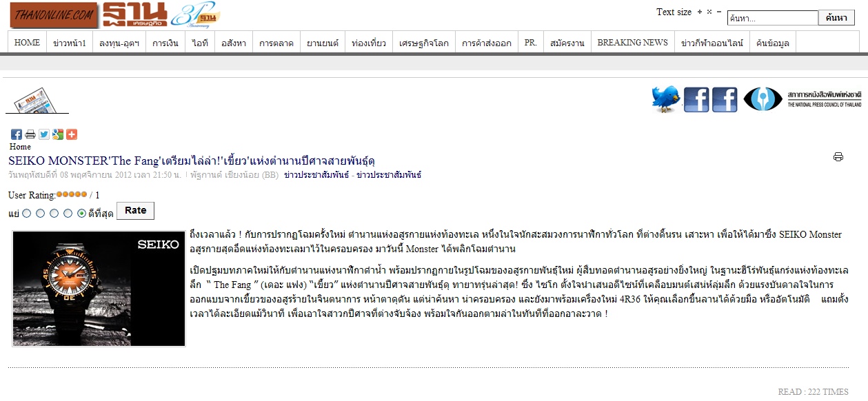The height and width of the screenshot is (401, 868).
Task: Open the ไอที menu item
Action: tap(200, 42)
